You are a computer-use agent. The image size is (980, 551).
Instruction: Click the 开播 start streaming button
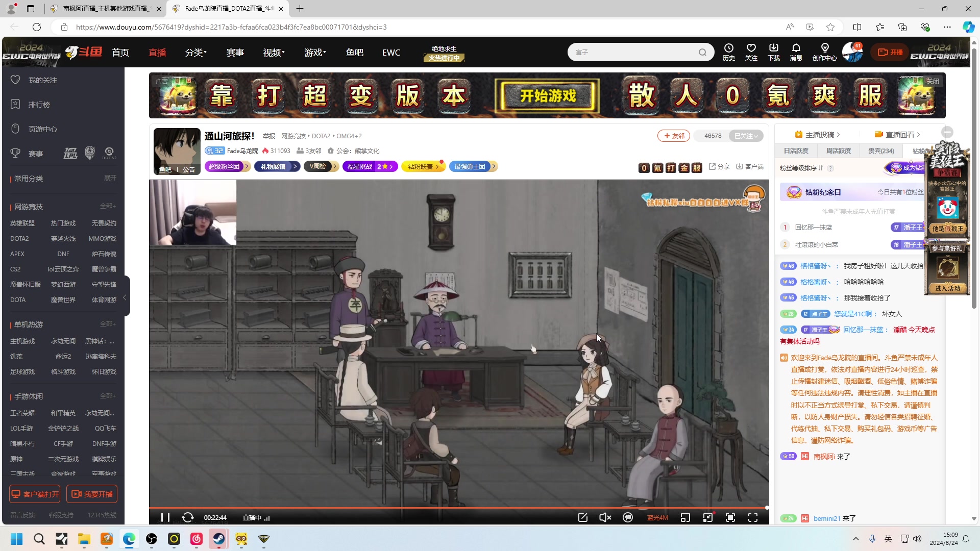(890, 52)
